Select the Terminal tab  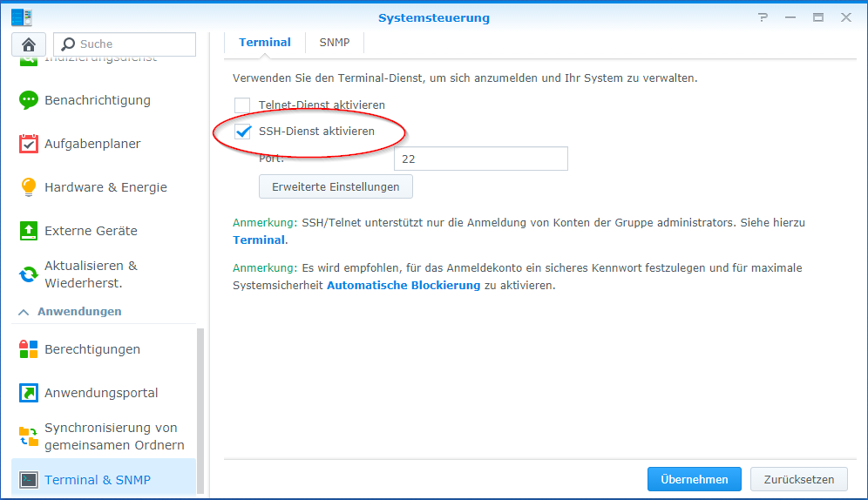click(x=265, y=43)
